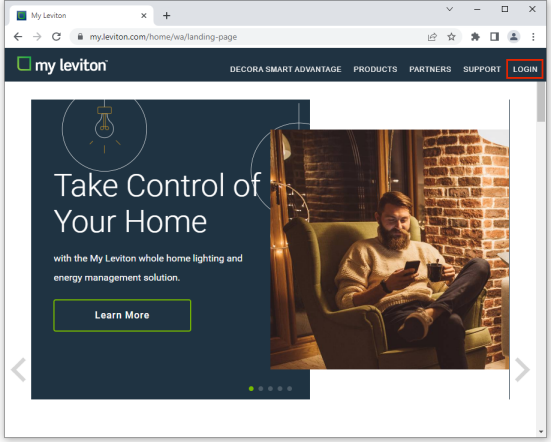Click the vertical page scrollbar thumb
551x442 pixels.
(x=541, y=102)
